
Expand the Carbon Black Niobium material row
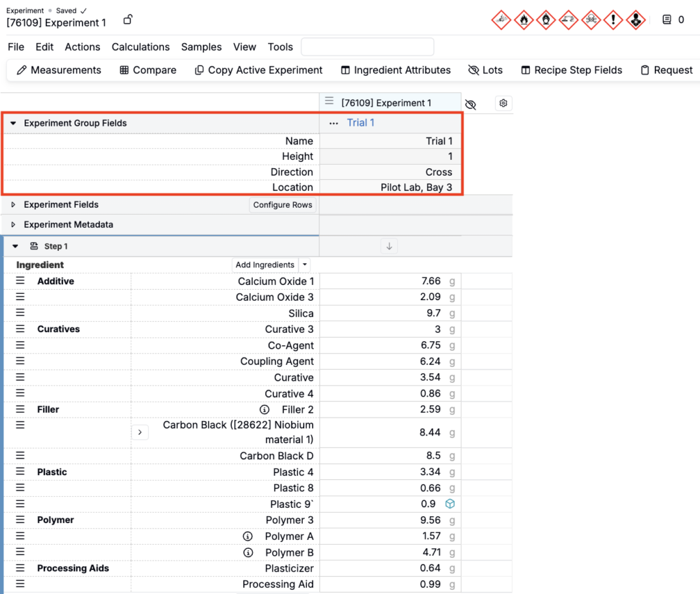click(139, 432)
